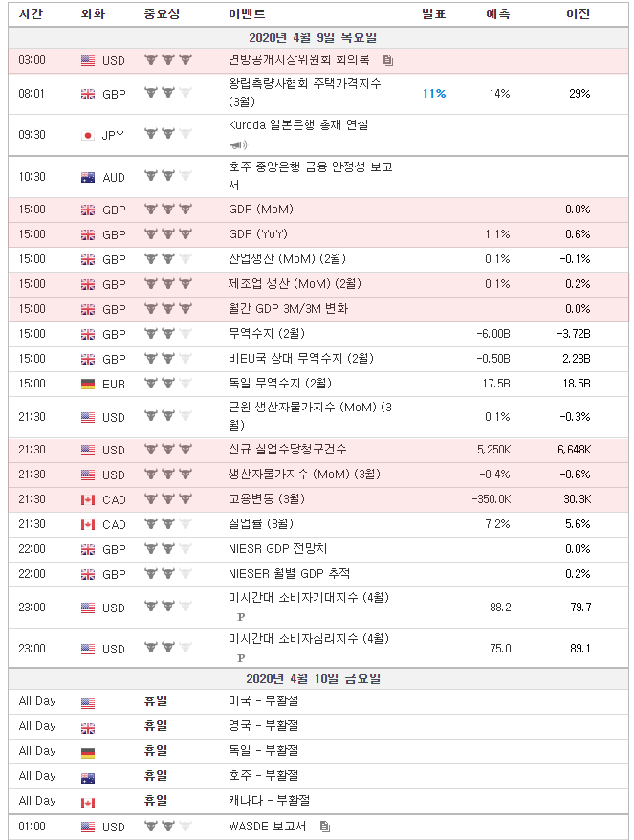Click the preliminary P icon under 소비자심리지수
This screenshot has height=840, width=634.
click(241, 658)
